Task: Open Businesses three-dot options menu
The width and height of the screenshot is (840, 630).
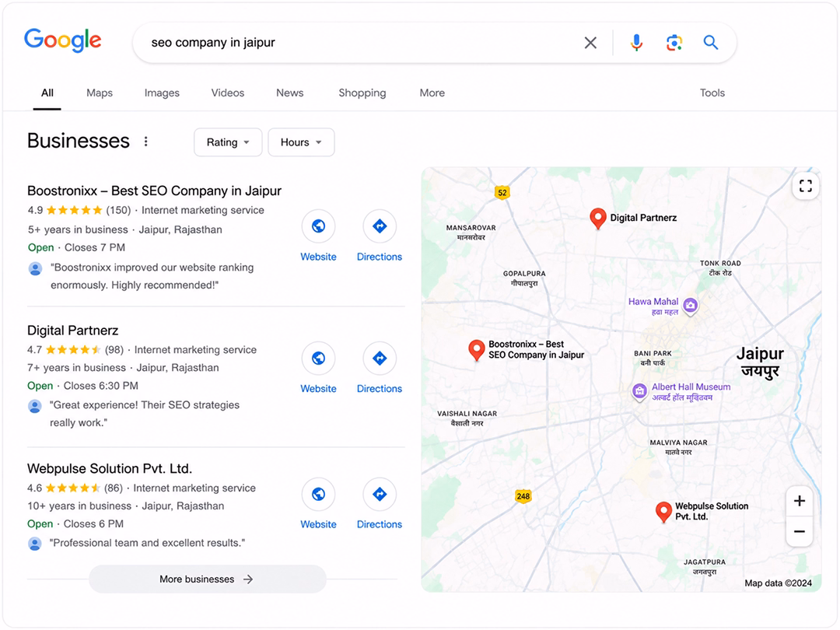Action: [x=145, y=142]
